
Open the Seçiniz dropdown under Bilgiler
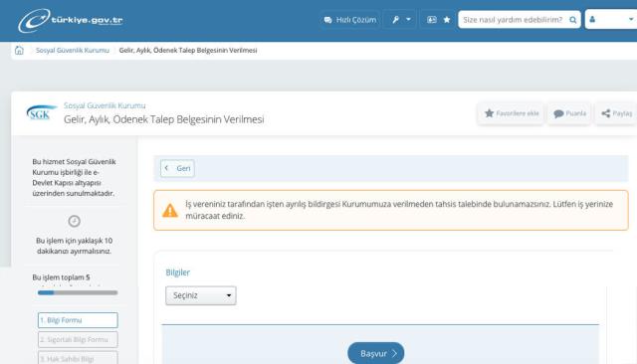click(x=201, y=295)
